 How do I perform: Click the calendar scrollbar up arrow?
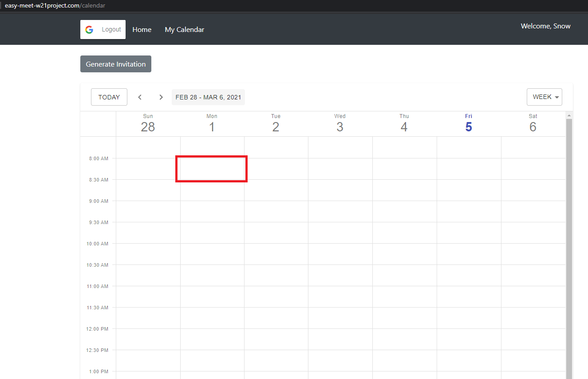pos(569,115)
